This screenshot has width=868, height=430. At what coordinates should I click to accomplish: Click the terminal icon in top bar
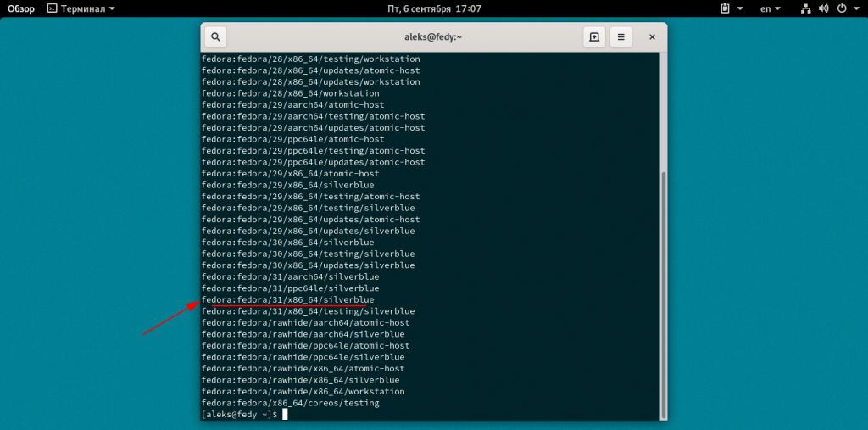tap(52, 8)
